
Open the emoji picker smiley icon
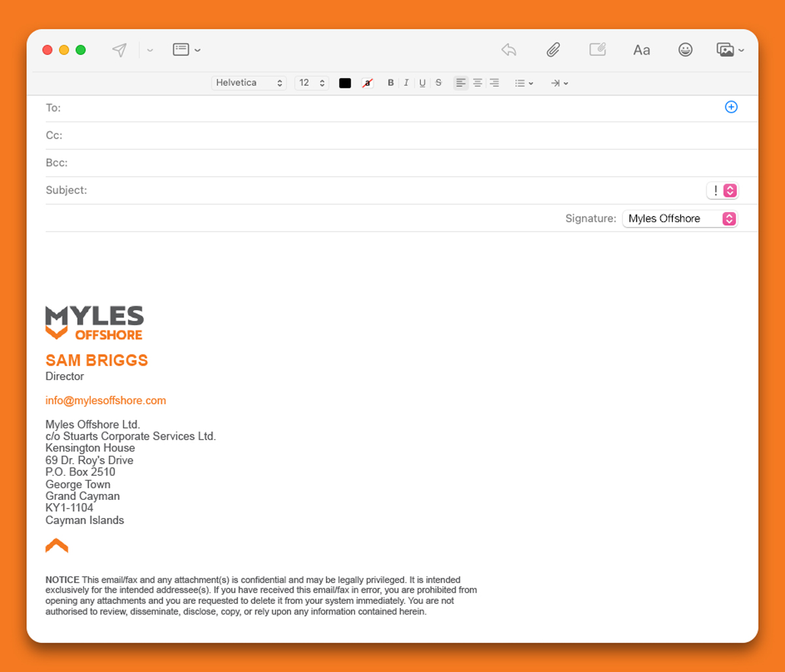(x=685, y=50)
